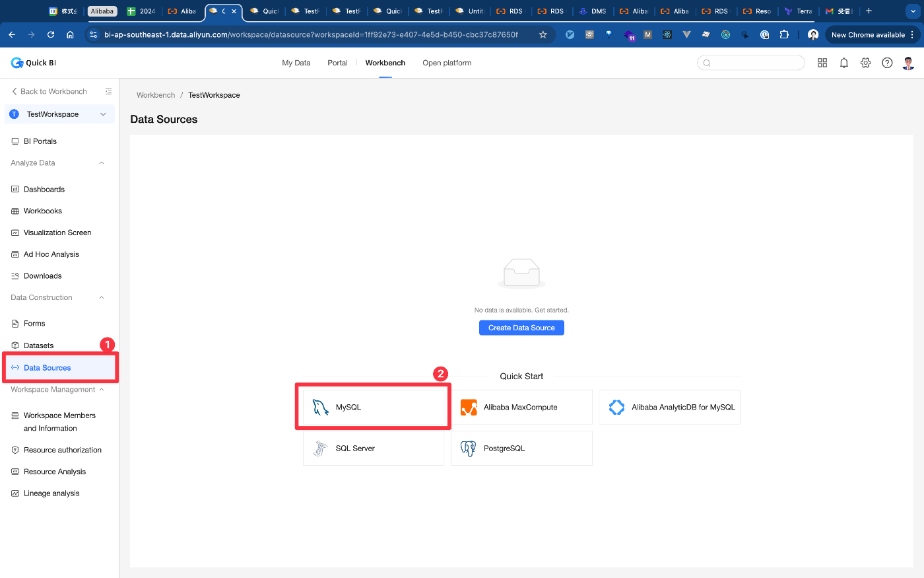Switch to the Terra browser tab

[x=798, y=11]
